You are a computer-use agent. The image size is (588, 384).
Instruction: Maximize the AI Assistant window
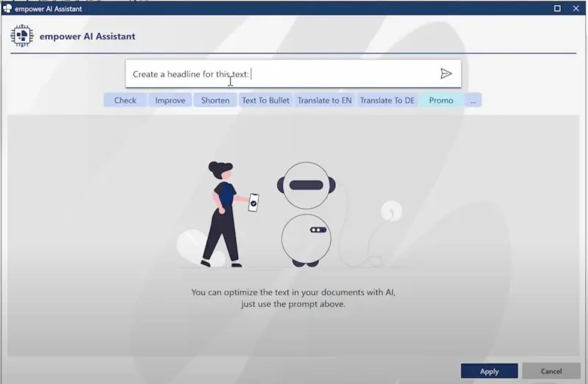pyautogui.click(x=557, y=8)
